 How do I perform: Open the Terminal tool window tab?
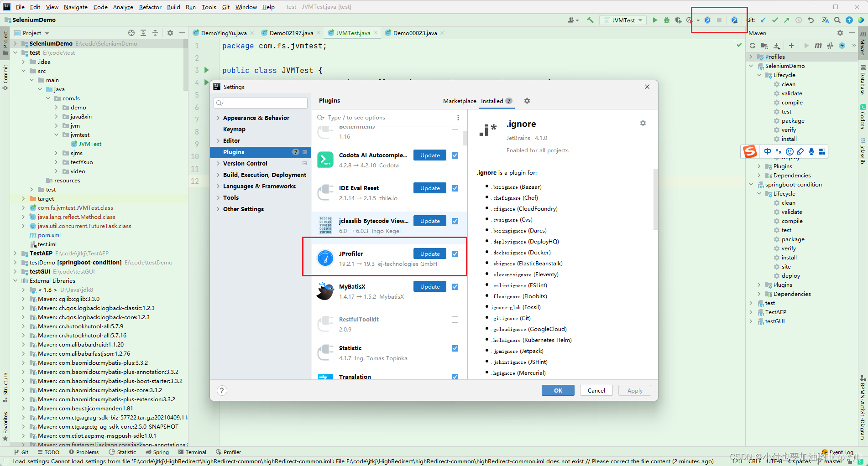coord(192,452)
